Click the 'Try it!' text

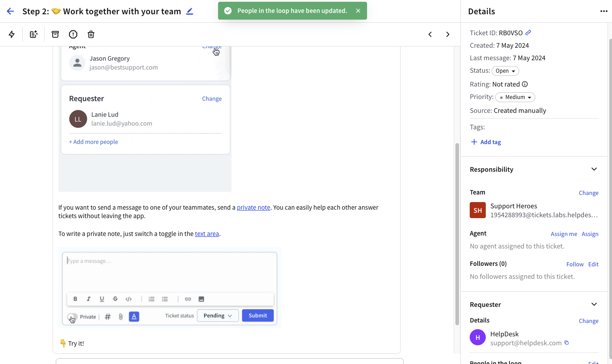76,343
